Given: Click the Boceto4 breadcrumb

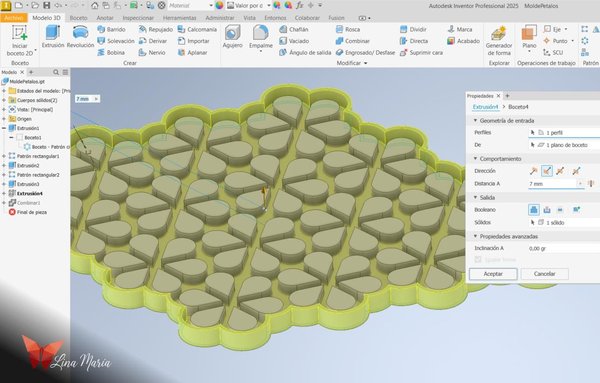Looking at the screenshot, I should 518,107.
